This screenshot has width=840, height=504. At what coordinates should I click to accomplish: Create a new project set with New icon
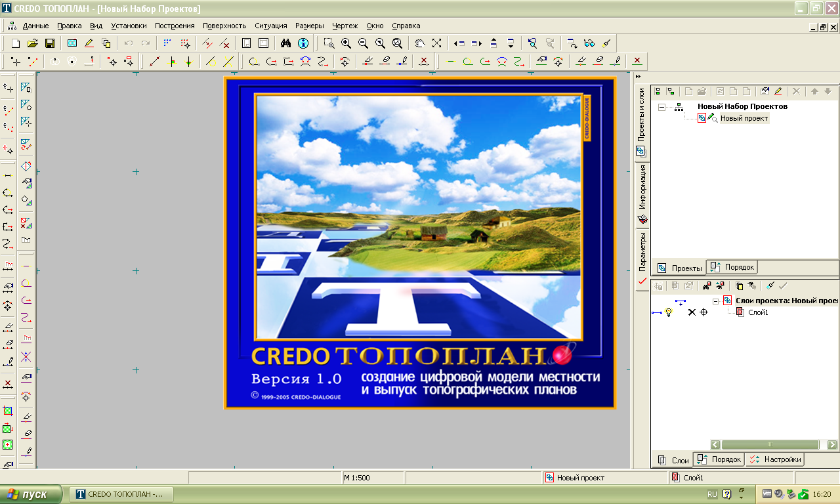coord(16,43)
